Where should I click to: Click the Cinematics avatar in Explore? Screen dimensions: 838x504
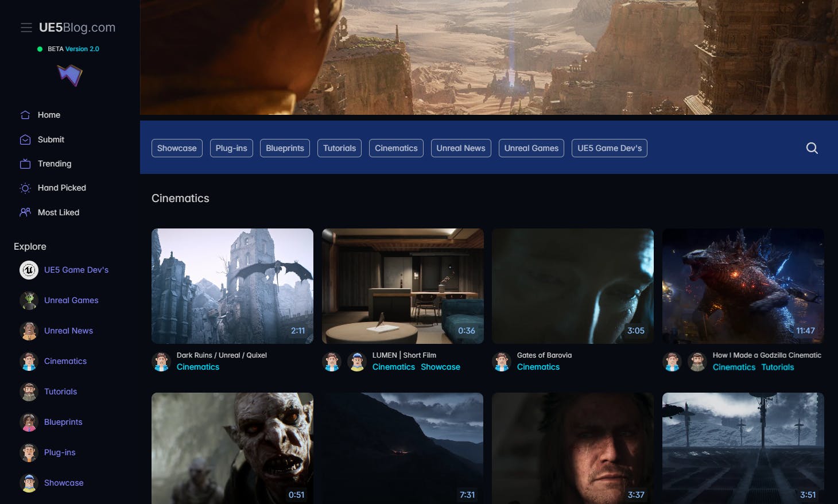[29, 361]
